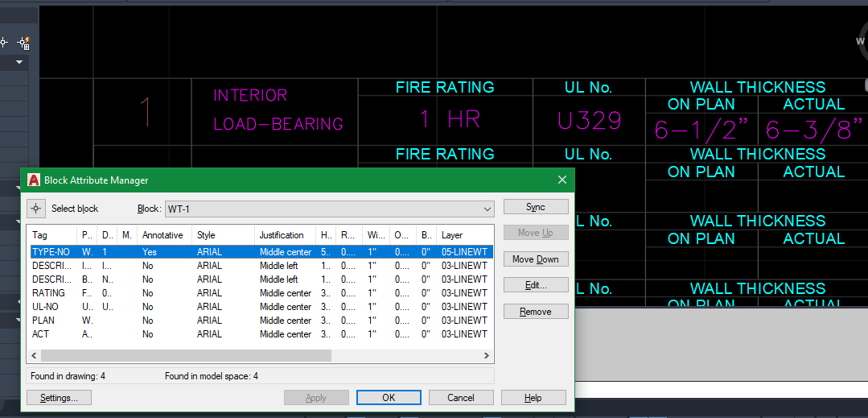The width and height of the screenshot is (868, 418).
Task: Click the INTERIOR text in drawing
Action: pyautogui.click(x=250, y=95)
